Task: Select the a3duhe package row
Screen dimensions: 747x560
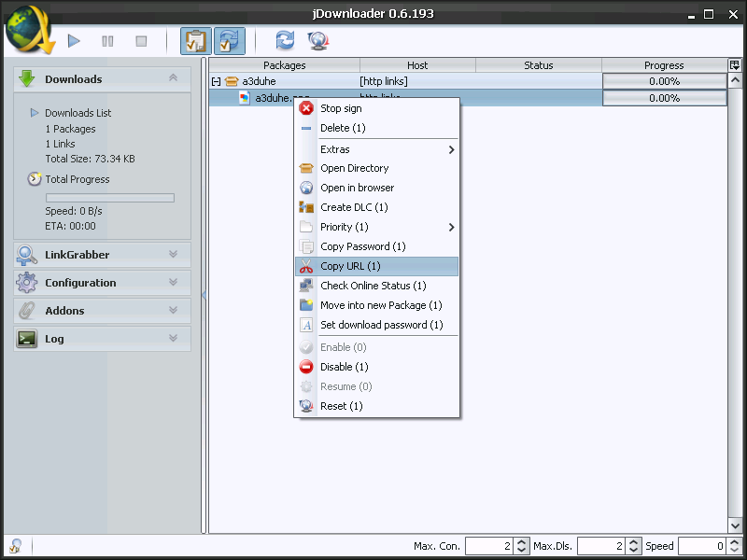Action: 405,81
